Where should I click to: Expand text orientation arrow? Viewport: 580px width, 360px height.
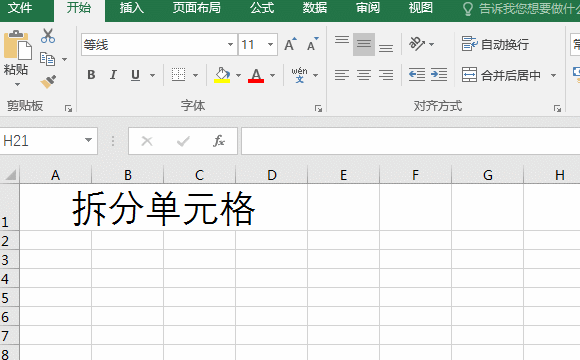point(431,44)
